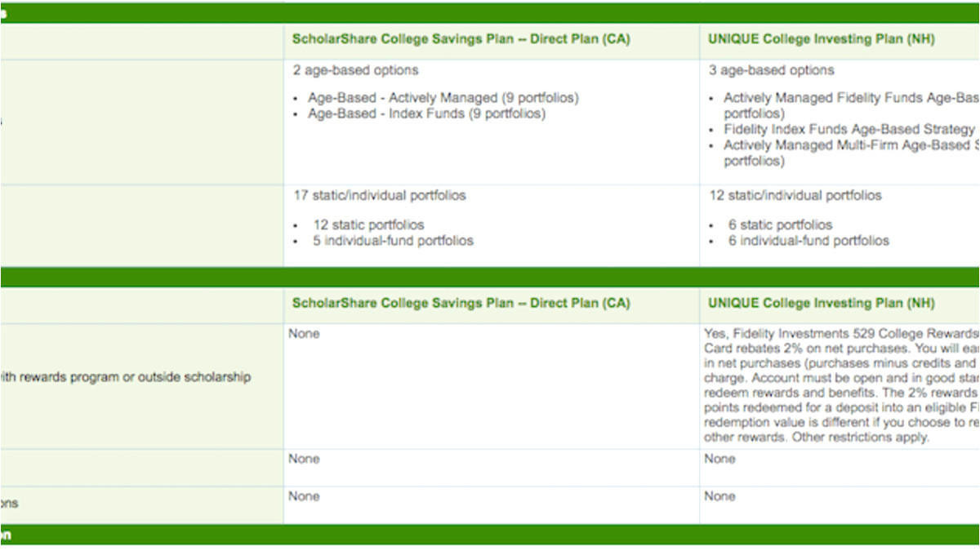Click the '12 static portfolios' bullet
Viewport: 980px width, 551px height.
pos(368,224)
